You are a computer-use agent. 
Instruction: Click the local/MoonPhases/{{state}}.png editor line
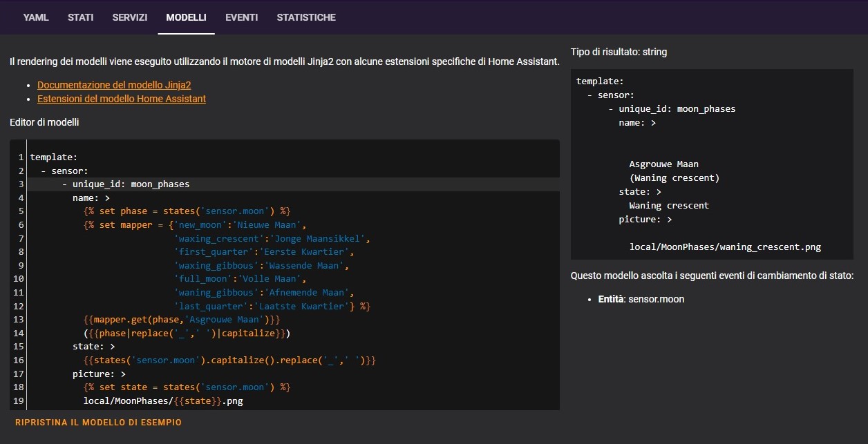point(163,400)
